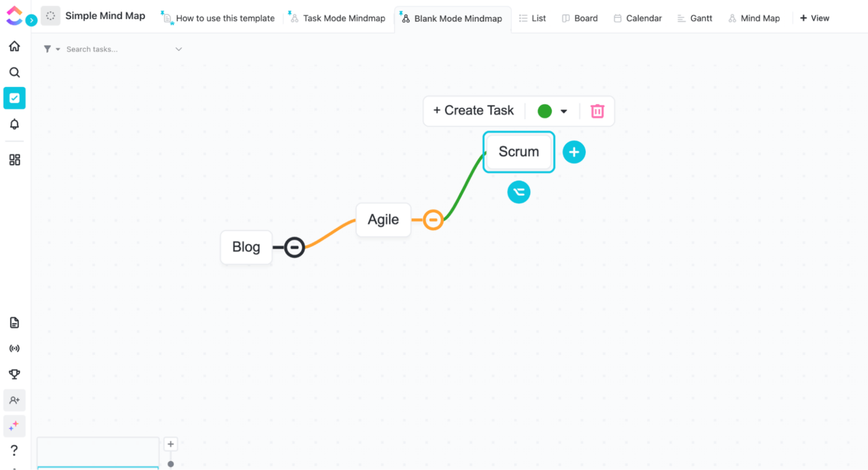Screen dimensions: 868x470
Task: Click the Help question mark icon
Action: click(14, 450)
